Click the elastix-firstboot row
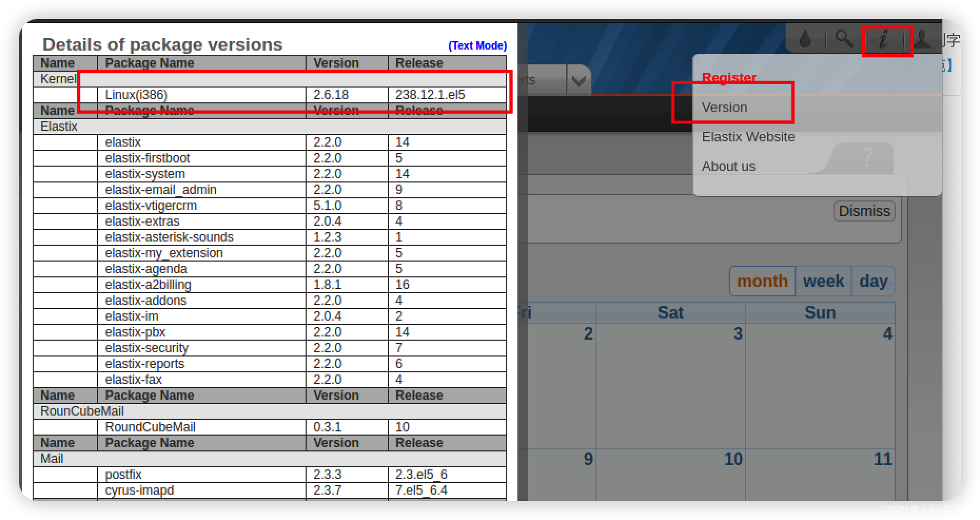980x520 pixels. click(x=270, y=158)
